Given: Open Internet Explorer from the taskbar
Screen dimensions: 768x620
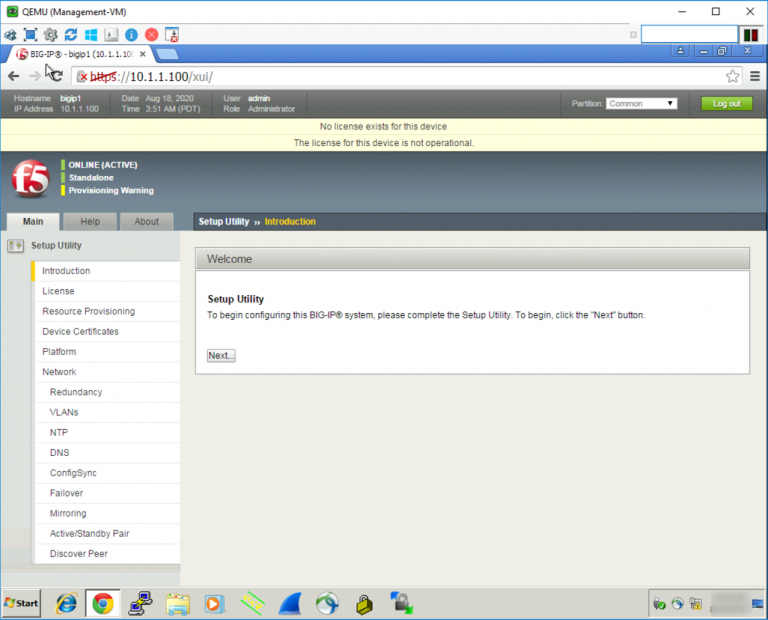Looking at the screenshot, I should (66, 603).
